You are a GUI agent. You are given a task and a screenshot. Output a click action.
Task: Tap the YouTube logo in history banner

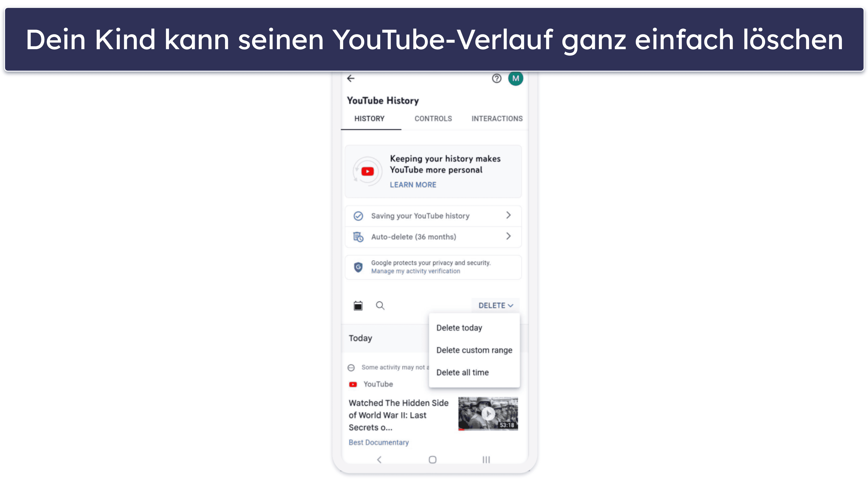(367, 172)
